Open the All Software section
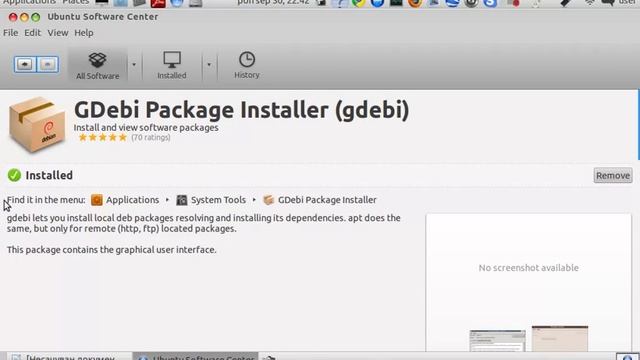Image resolution: width=640 pixels, height=360 pixels. [98, 65]
